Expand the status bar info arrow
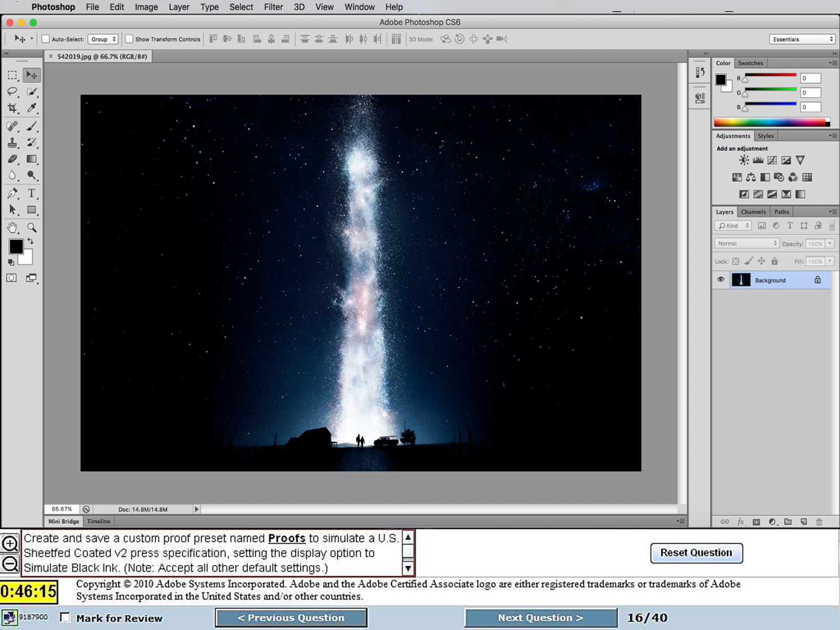840x630 pixels. [x=197, y=509]
